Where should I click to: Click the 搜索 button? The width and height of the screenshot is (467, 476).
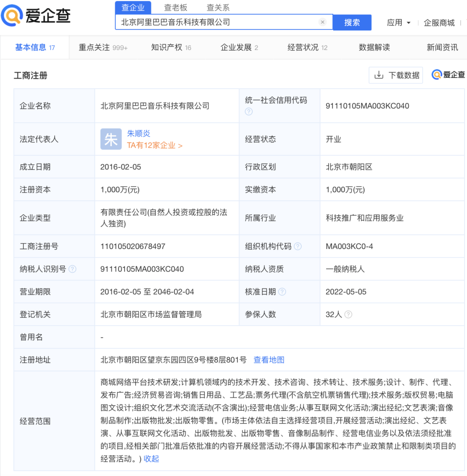[x=352, y=22]
